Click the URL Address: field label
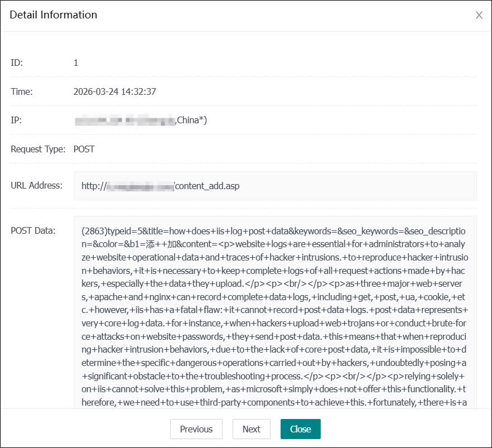This screenshot has height=448, width=492. (37, 186)
